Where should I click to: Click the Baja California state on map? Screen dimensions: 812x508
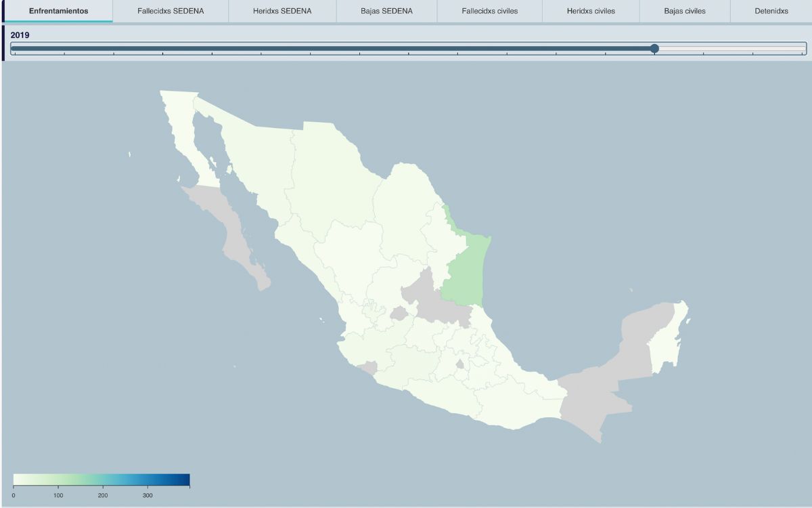click(186, 135)
